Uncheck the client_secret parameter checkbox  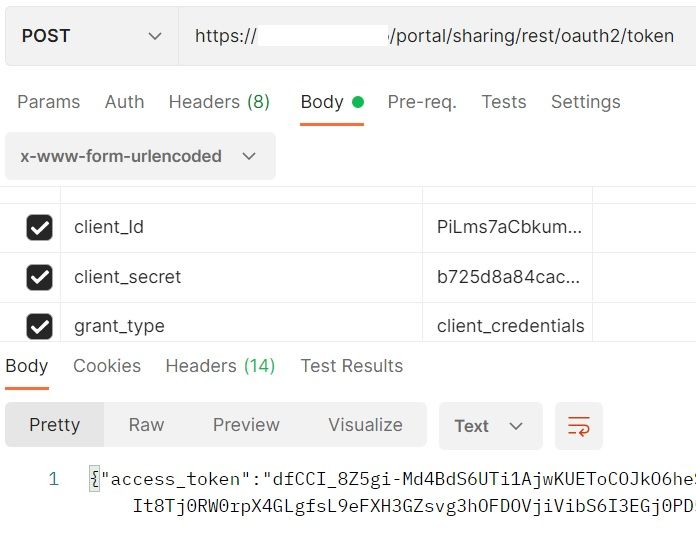[x=39, y=277]
